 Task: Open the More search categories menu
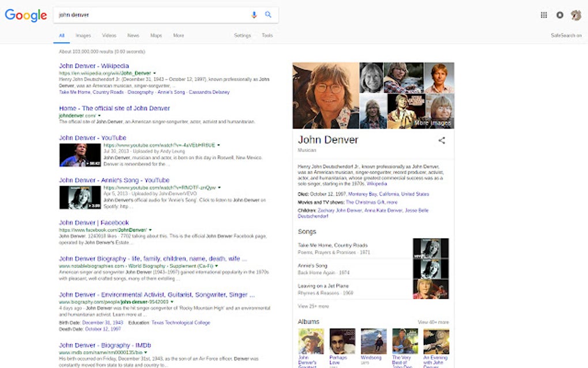(x=179, y=35)
